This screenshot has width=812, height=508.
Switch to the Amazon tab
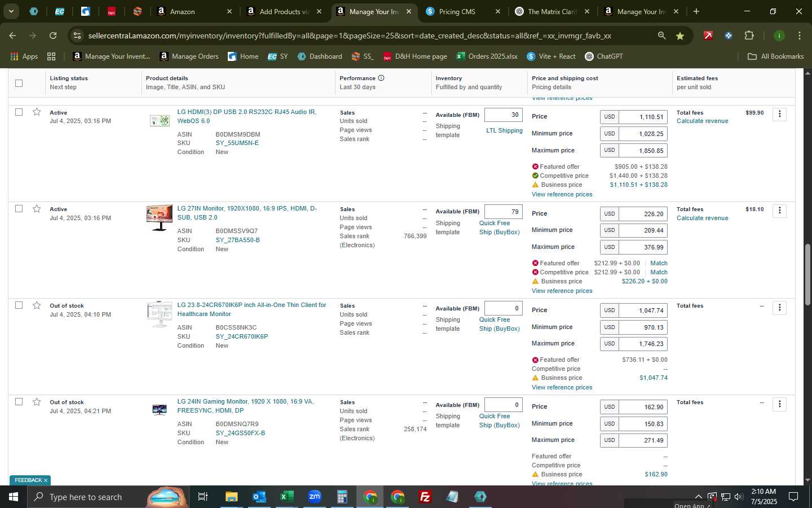195,11
